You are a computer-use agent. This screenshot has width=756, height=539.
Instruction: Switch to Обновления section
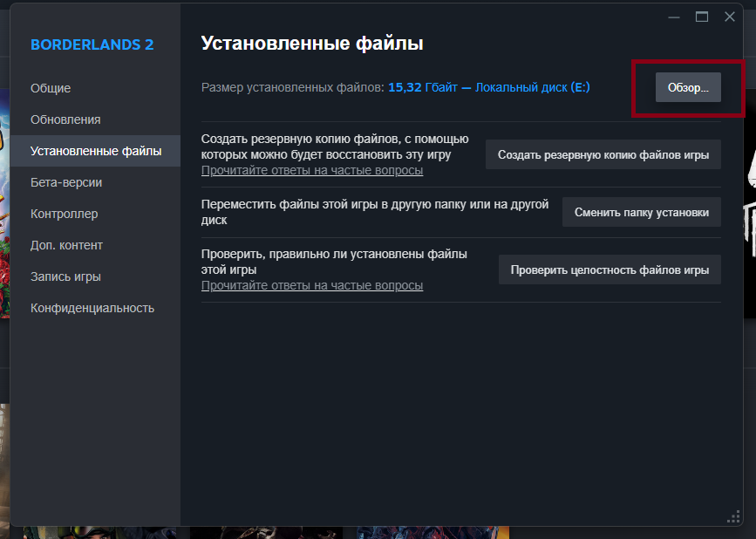pyautogui.click(x=95, y=119)
